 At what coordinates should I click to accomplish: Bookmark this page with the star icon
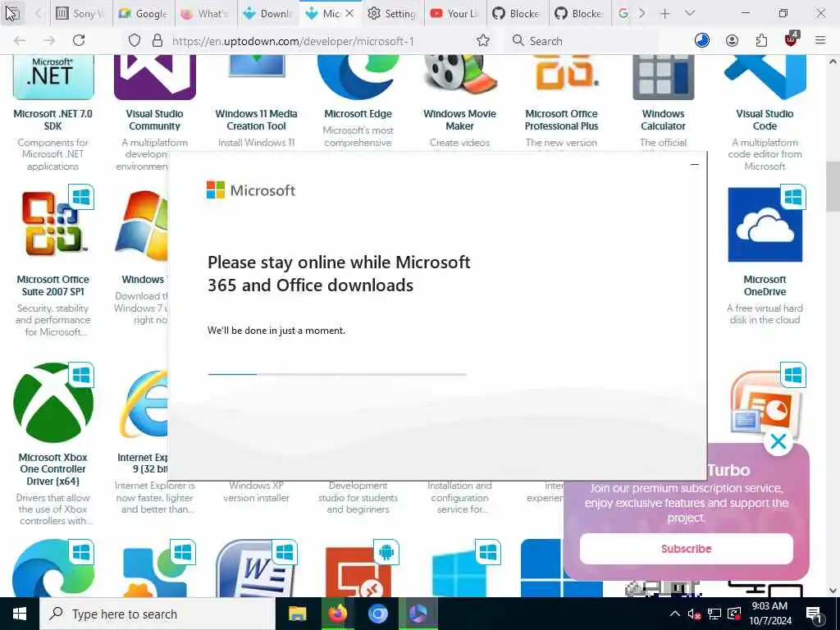pos(482,41)
